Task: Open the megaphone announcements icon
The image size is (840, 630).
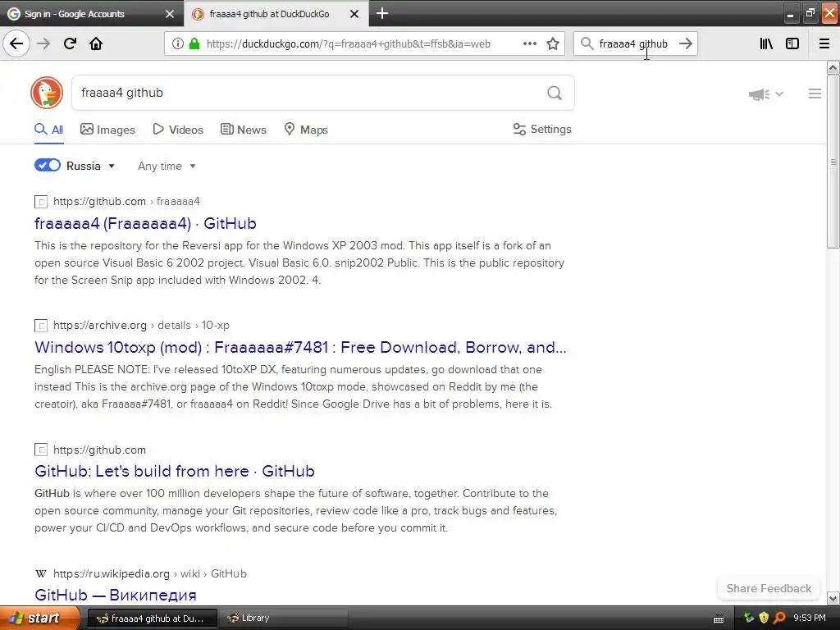Action: 759,94
